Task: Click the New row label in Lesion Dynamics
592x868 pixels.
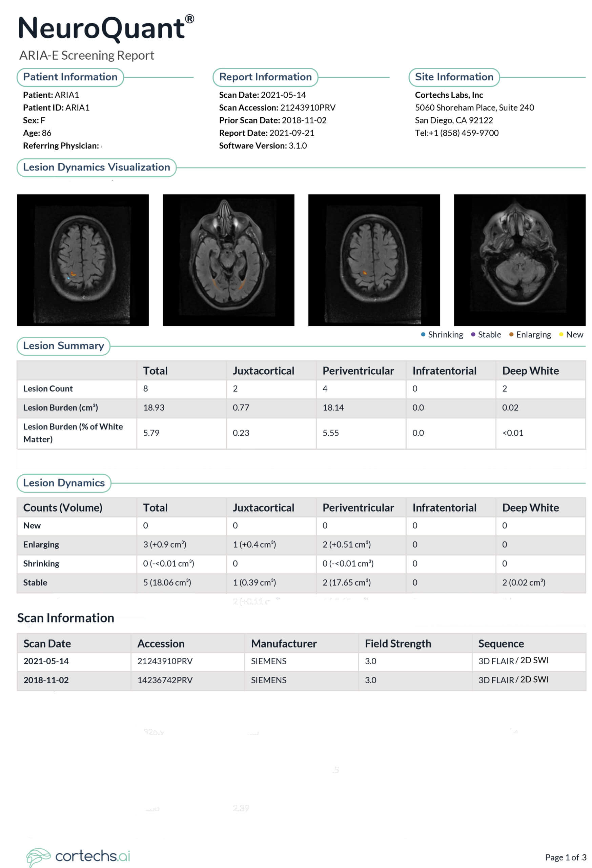Action: pos(32,526)
